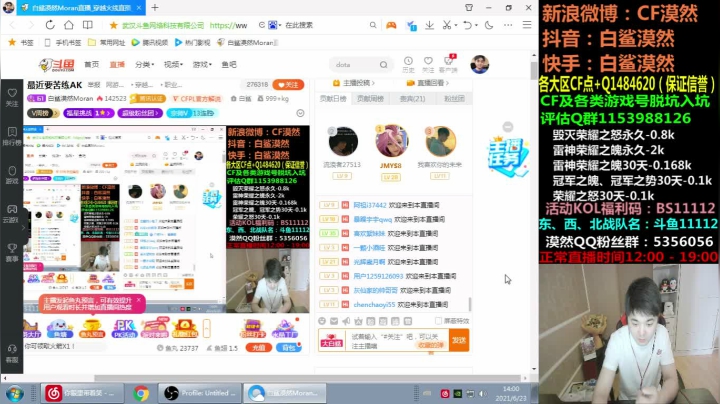Open the 手机书签 bookmark entry
The width and height of the screenshot is (720, 404).
[x=63, y=42]
